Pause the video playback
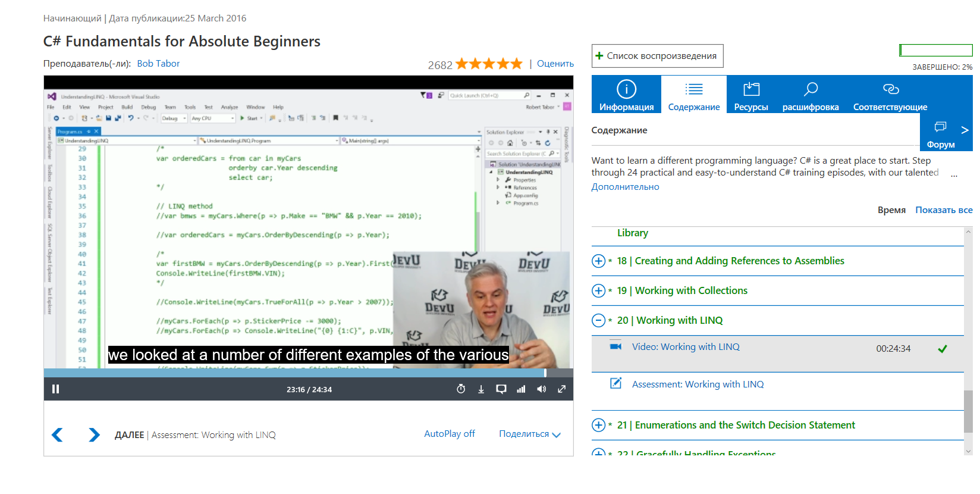Image resolution: width=980 pixels, height=494 pixels. coord(55,389)
